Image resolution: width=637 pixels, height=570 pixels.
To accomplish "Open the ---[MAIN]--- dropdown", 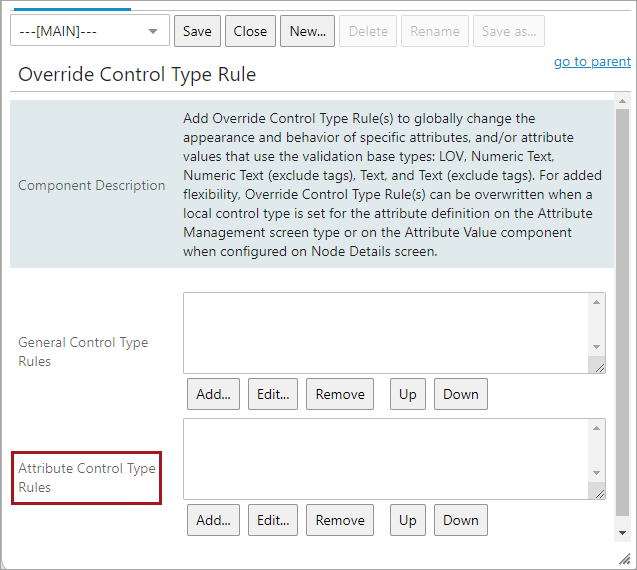I will (x=90, y=31).
